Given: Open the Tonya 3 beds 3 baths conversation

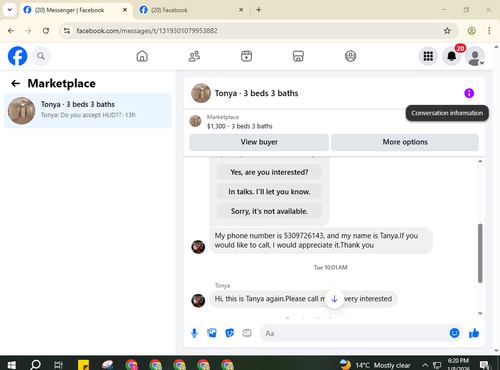Looking at the screenshot, I should click(x=88, y=111).
